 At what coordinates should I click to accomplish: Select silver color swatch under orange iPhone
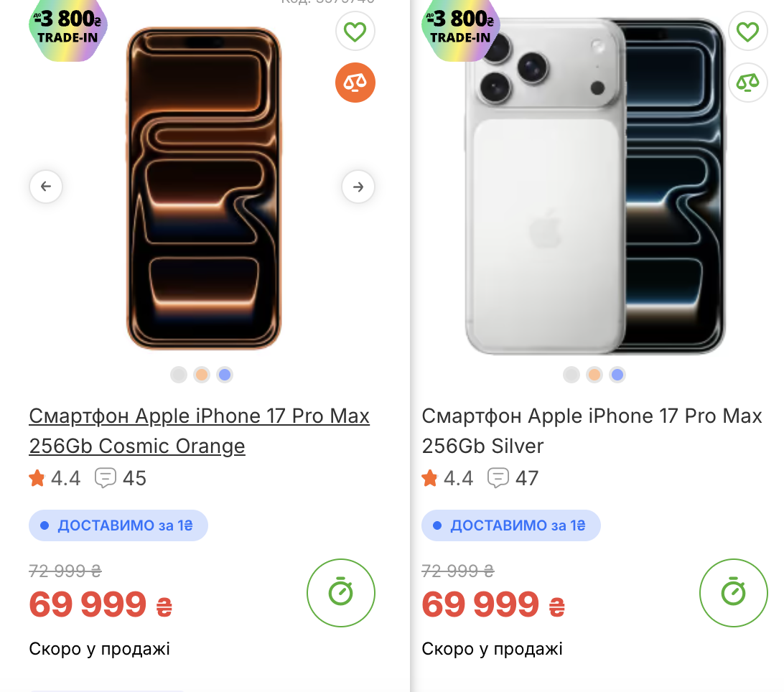(179, 375)
